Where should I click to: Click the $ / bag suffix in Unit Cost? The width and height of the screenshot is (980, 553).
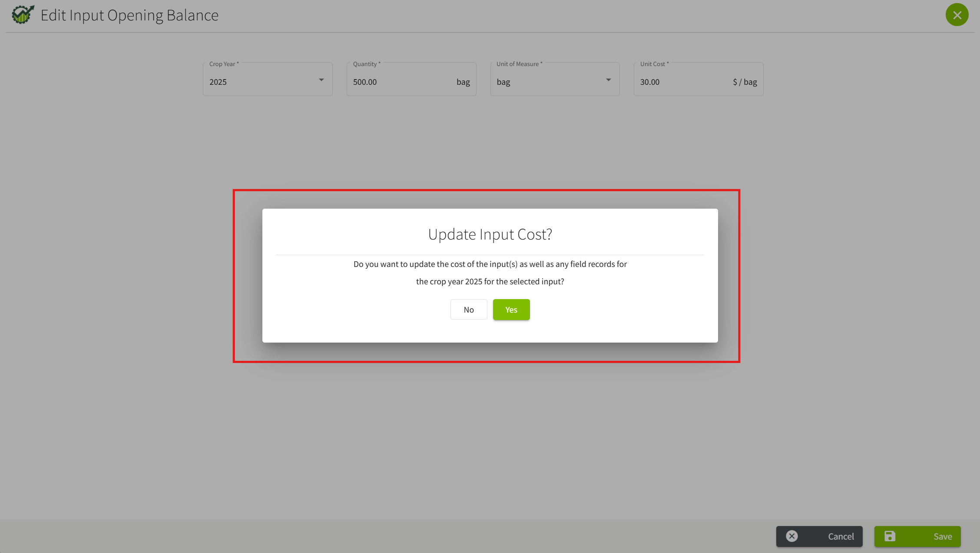[745, 82]
